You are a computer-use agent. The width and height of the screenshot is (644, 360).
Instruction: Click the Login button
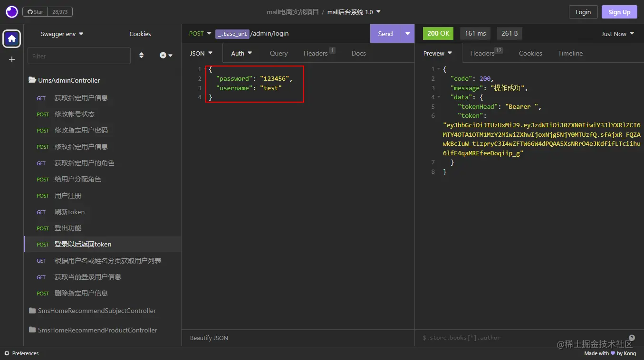[583, 12]
